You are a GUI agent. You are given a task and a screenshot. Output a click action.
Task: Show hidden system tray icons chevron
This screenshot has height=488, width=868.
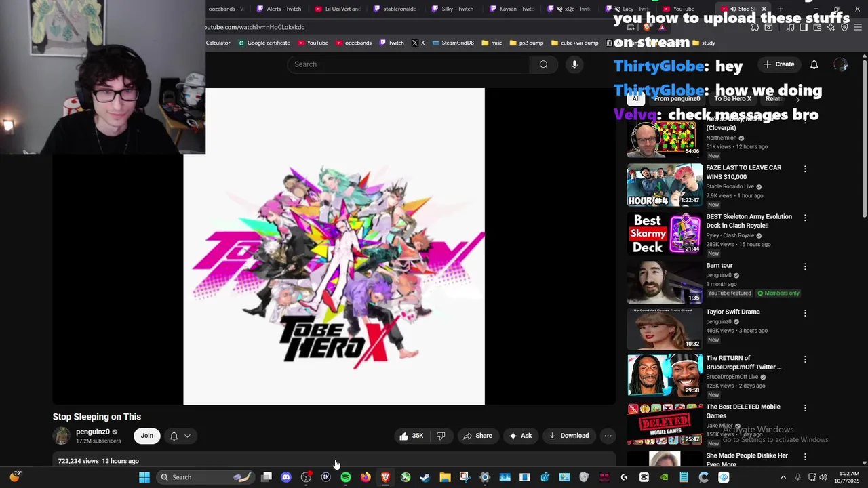783,477
